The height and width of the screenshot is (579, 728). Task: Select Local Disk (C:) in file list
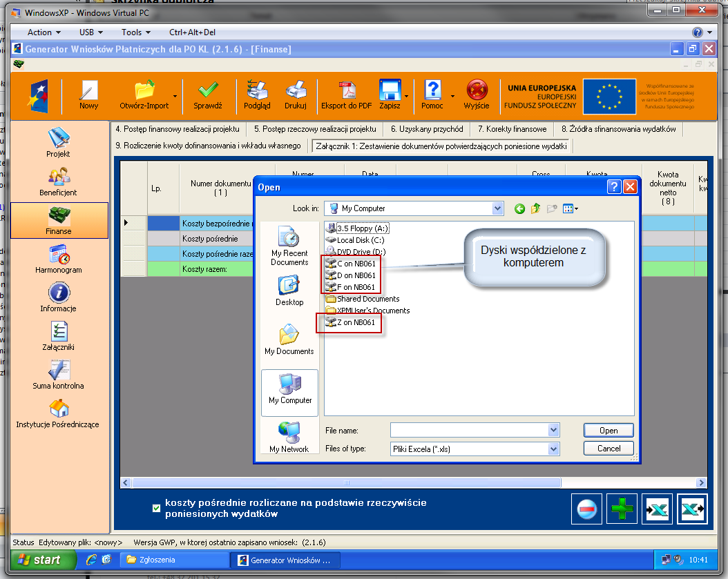355,240
